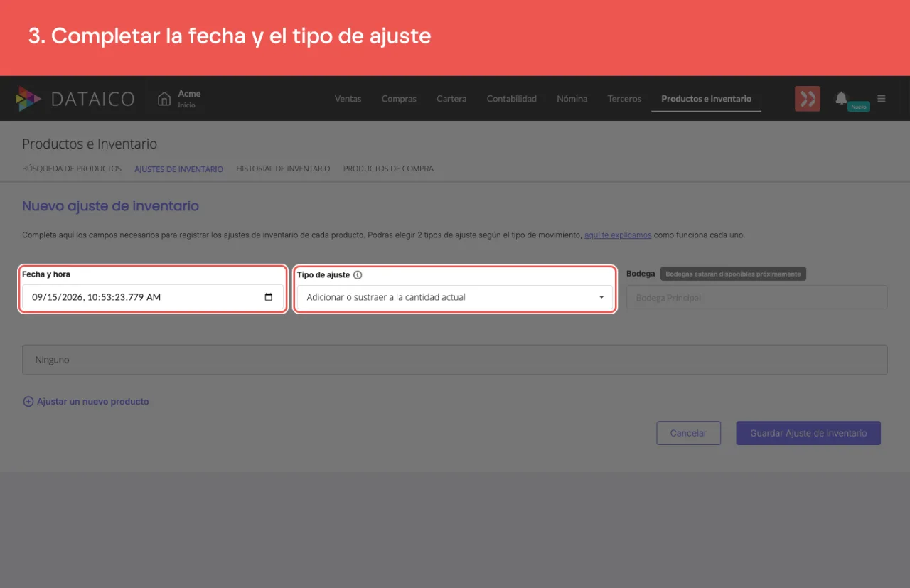910x588 pixels.
Task: Switch to Ajustes de Inventario tab
Action: point(178,169)
